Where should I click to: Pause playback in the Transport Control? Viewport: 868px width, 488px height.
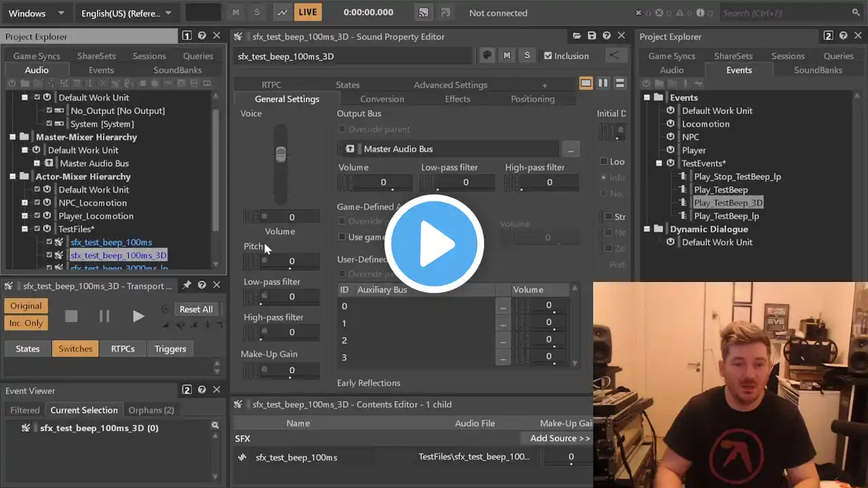point(104,316)
